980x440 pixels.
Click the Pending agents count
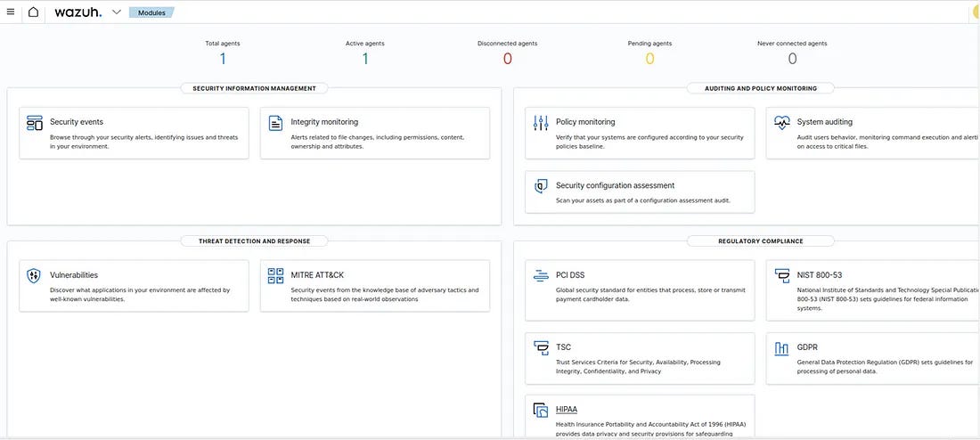(x=650, y=59)
